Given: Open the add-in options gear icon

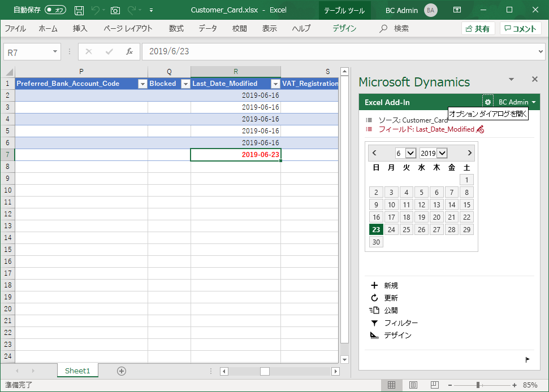Looking at the screenshot, I should tap(487, 102).
